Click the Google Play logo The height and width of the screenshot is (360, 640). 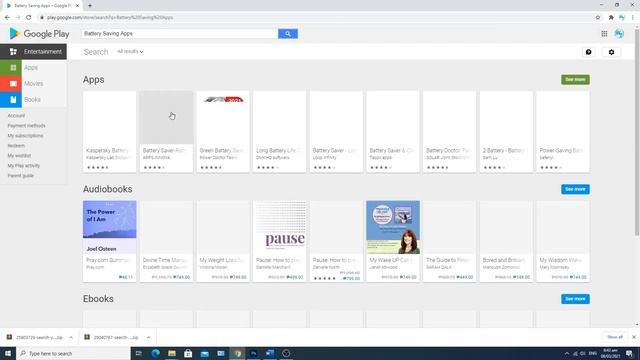[39, 34]
